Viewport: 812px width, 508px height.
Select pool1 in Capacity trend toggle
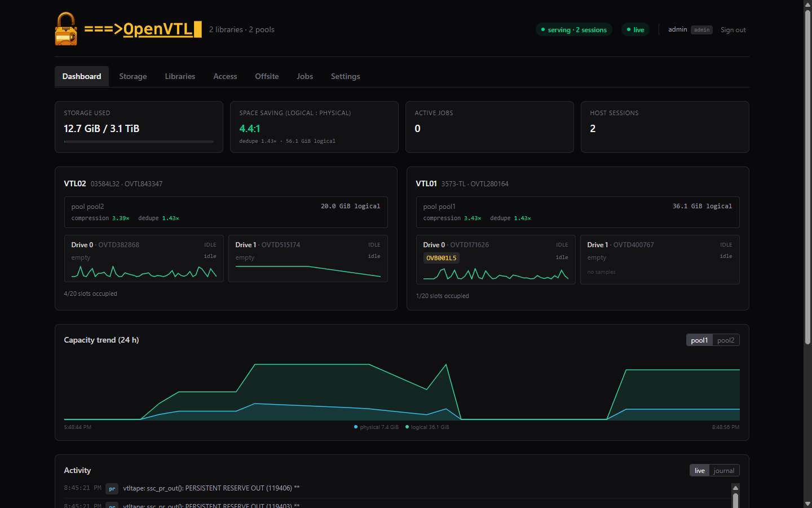point(699,340)
